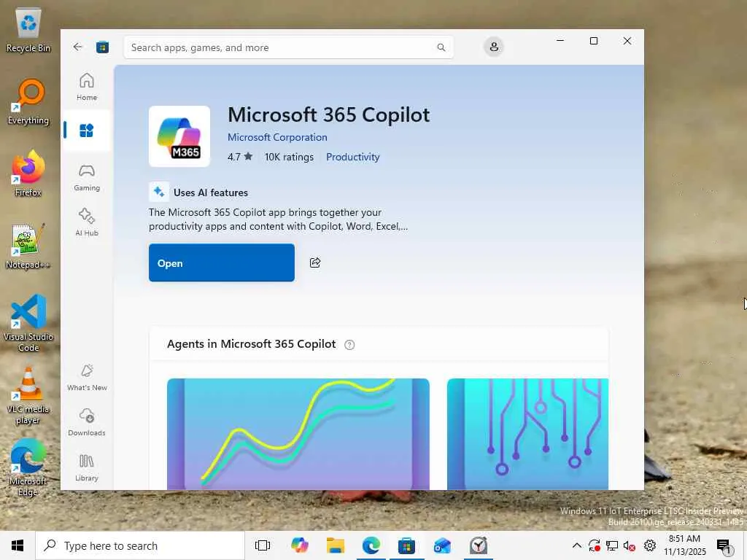The height and width of the screenshot is (560, 747).
Task: Open Gaming section in sidebar
Action: (87, 178)
